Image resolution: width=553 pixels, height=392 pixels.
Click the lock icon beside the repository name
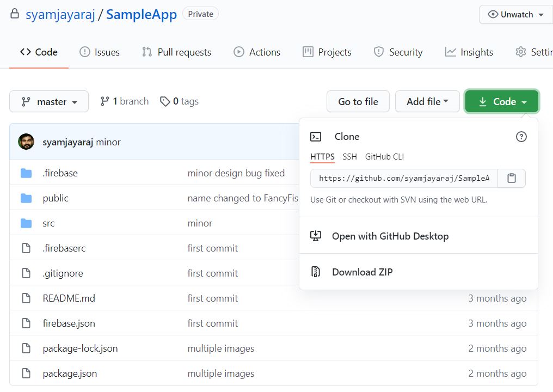coord(14,14)
